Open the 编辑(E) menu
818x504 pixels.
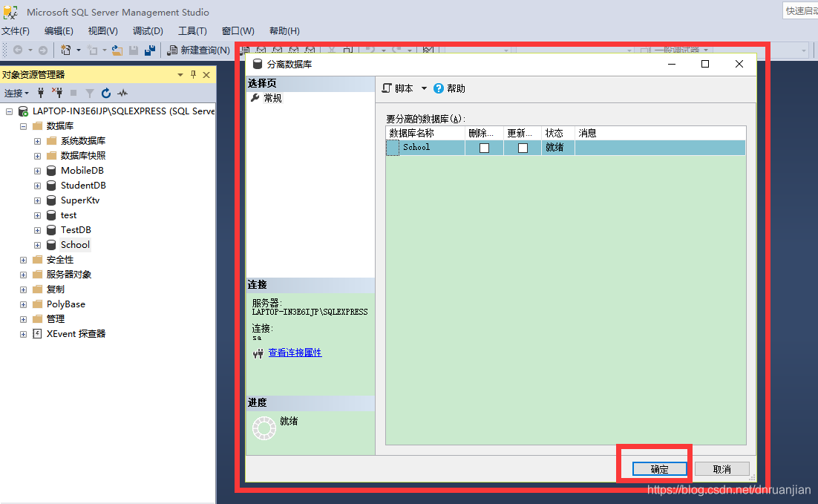(59, 30)
